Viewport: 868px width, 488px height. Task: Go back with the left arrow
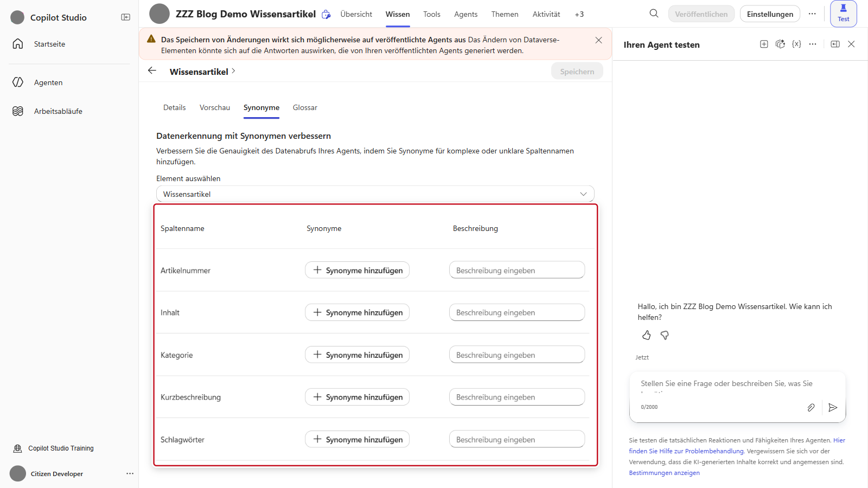point(152,70)
